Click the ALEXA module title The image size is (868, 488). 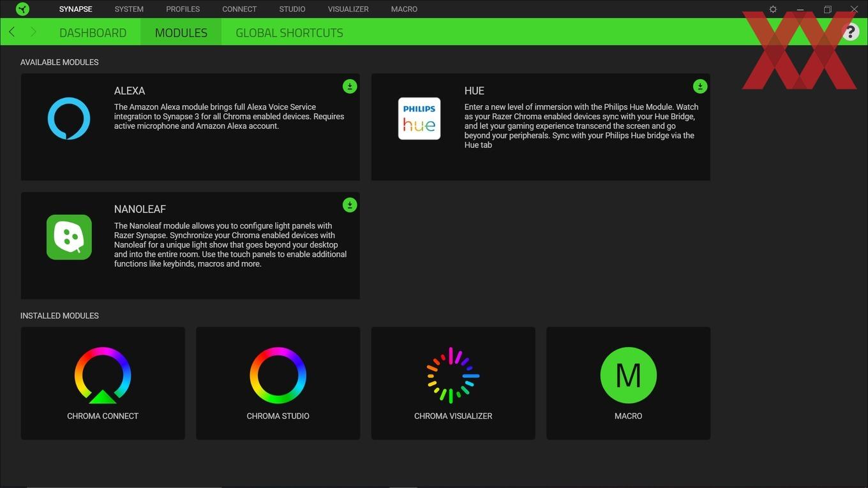[x=130, y=91]
